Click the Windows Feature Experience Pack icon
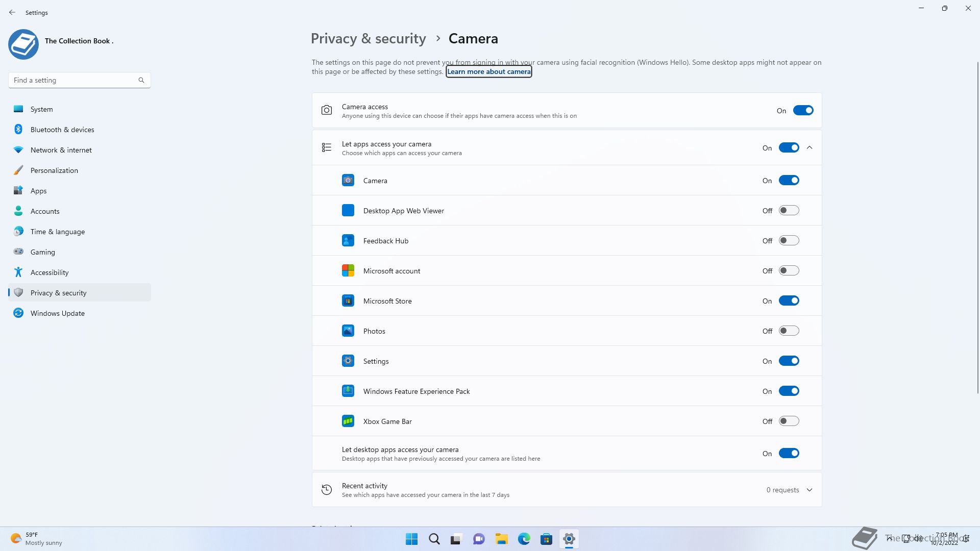980x551 pixels. click(x=348, y=391)
